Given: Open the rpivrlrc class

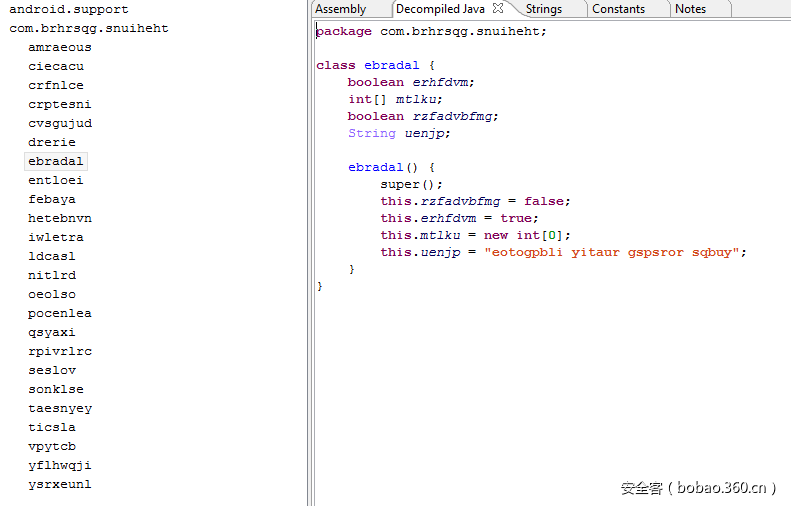Looking at the screenshot, I should click(60, 351).
